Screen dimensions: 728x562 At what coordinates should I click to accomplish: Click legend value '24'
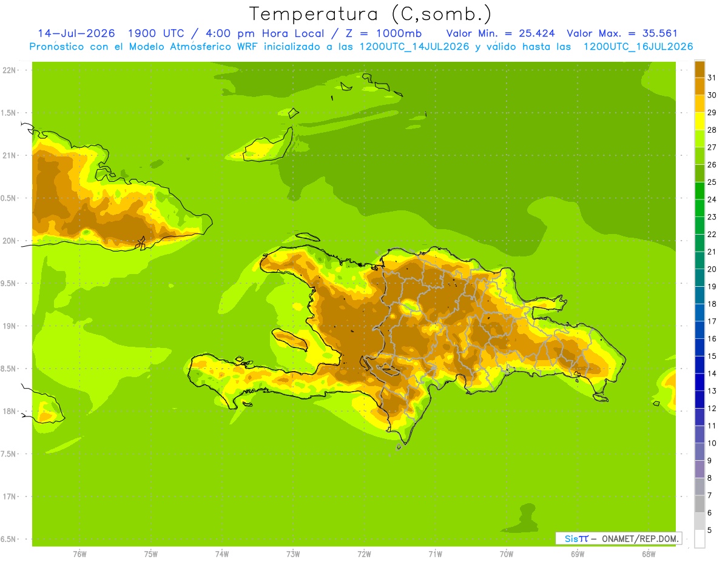[712, 199]
